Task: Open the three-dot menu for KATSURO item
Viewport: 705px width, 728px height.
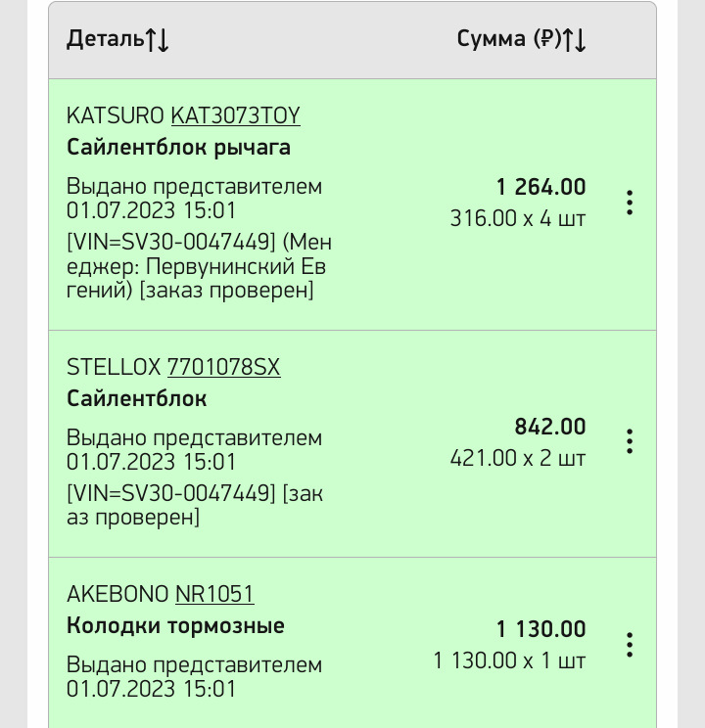Action: point(630,203)
